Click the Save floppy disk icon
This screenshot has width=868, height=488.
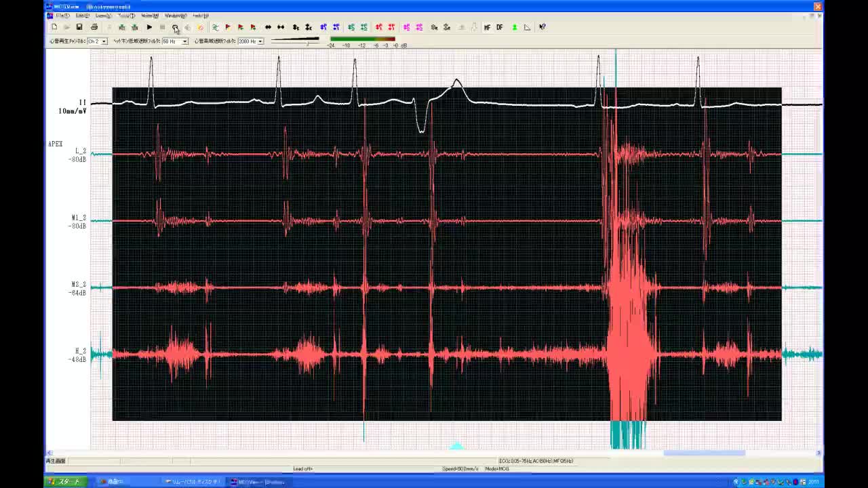click(x=79, y=27)
